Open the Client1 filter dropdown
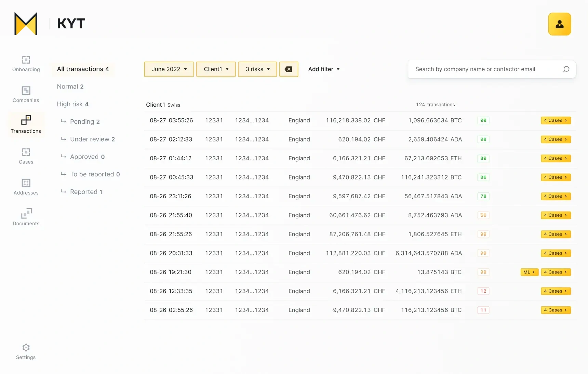 (x=216, y=69)
